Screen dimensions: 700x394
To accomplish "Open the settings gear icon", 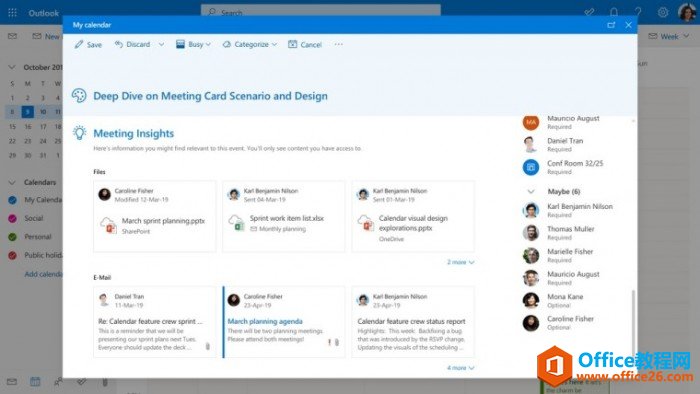I will 663,12.
